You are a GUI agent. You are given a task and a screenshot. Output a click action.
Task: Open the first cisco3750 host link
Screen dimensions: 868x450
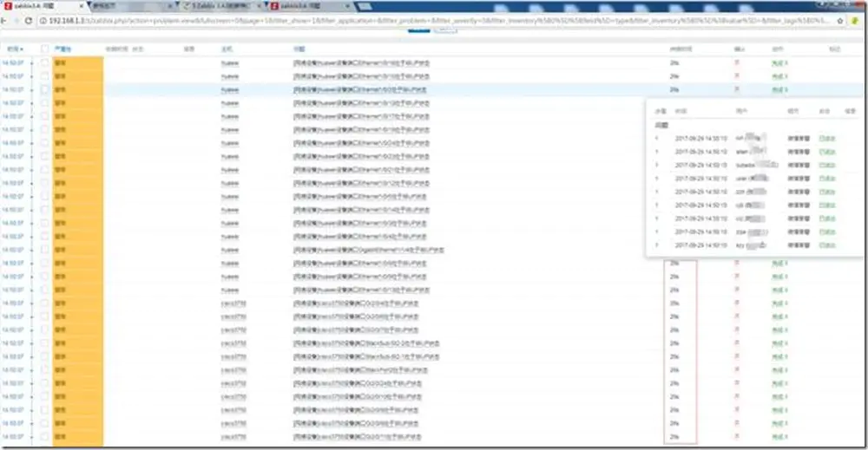pyautogui.click(x=233, y=303)
